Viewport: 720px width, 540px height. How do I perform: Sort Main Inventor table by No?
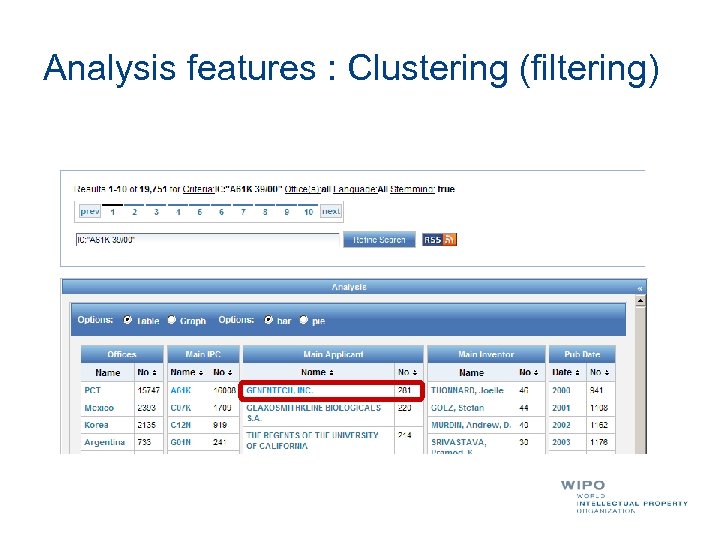(x=529, y=372)
